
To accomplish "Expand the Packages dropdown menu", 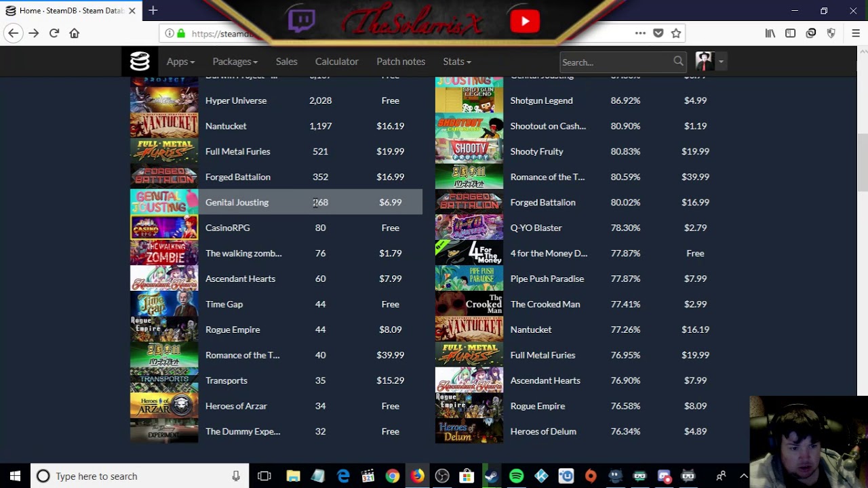I will pos(235,62).
